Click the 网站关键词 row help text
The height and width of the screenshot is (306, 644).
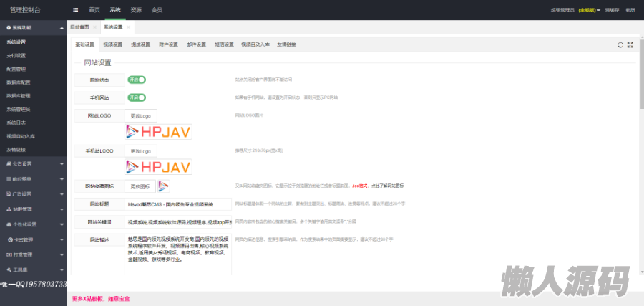pyautogui.click(x=296, y=221)
